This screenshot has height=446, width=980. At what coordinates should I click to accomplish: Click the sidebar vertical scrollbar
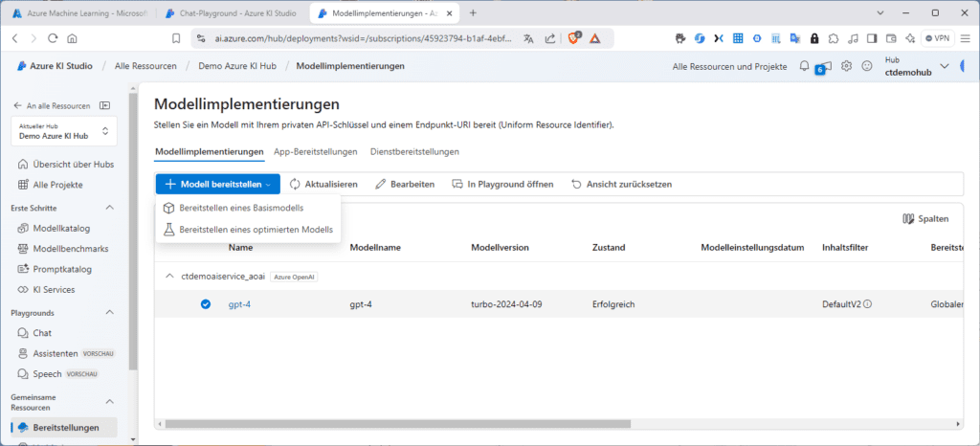click(132, 231)
